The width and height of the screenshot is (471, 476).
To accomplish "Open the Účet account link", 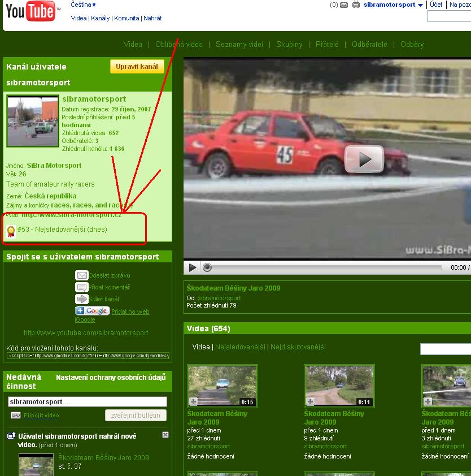I will (436, 5).
